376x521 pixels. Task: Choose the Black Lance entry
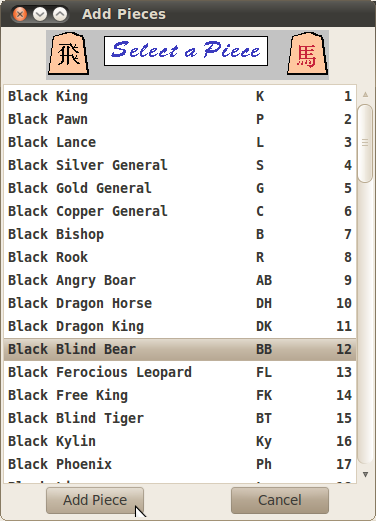point(180,142)
